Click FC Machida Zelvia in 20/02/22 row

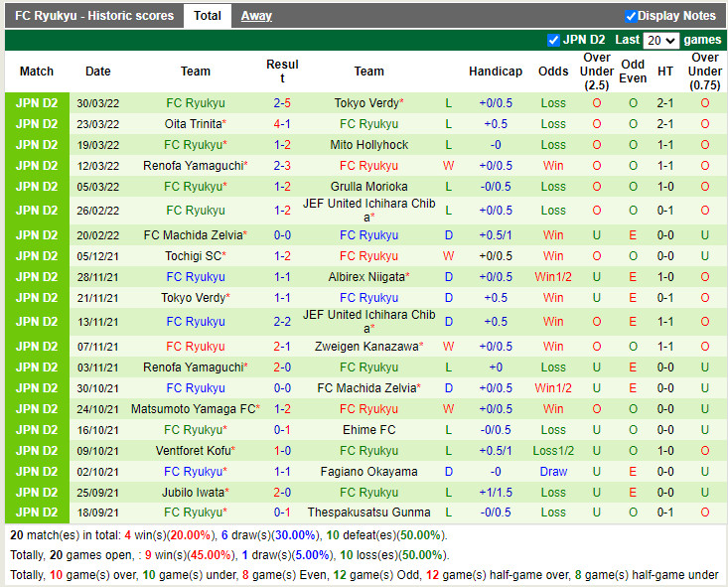click(193, 235)
